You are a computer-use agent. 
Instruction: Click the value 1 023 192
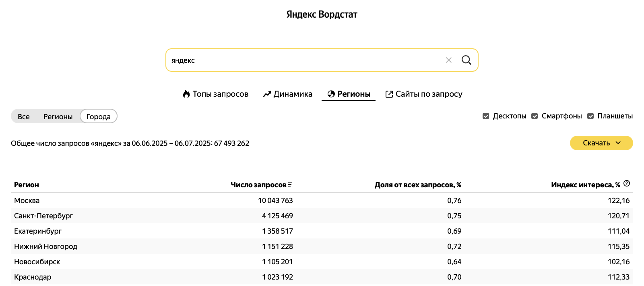pos(277,277)
